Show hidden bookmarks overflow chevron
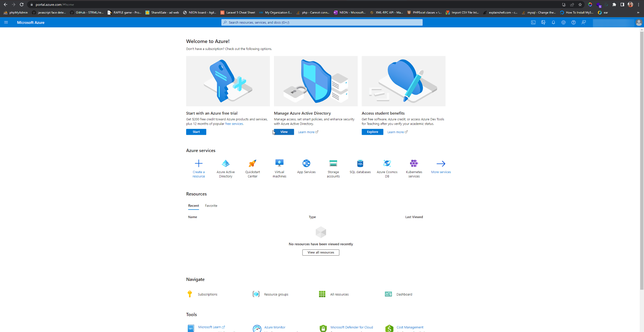Screen dimensions: 644x332 638,13
